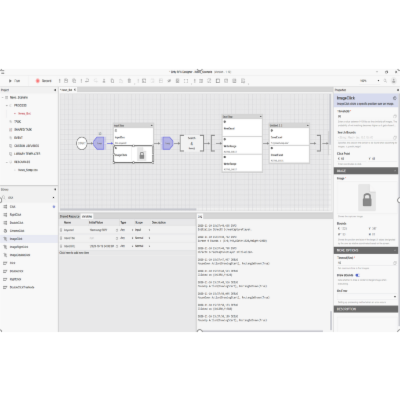Collapse the middle three-step group on the canvas
This screenshot has width=400, height=400.
tap(260, 117)
